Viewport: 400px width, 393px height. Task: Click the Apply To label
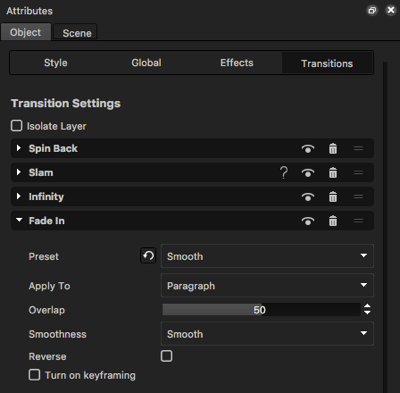coord(49,286)
